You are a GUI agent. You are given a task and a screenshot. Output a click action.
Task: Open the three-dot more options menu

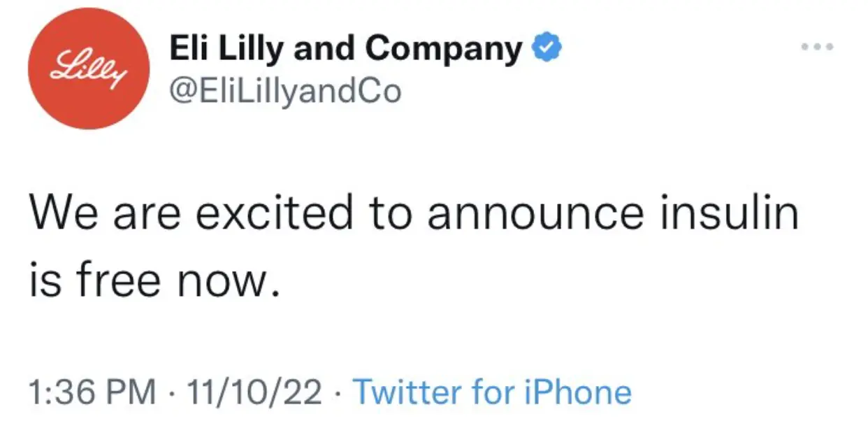[x=818, y=47]
